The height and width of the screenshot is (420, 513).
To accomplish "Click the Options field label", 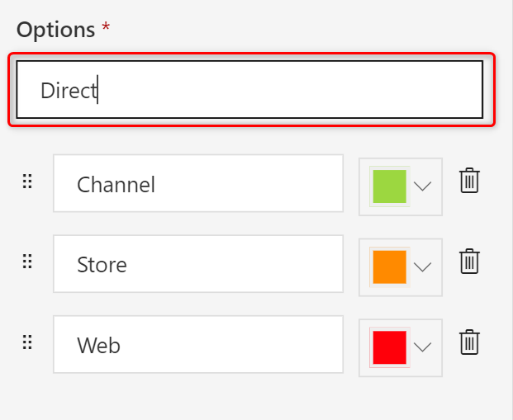I will pyautogui.click(x=55, y=30).
